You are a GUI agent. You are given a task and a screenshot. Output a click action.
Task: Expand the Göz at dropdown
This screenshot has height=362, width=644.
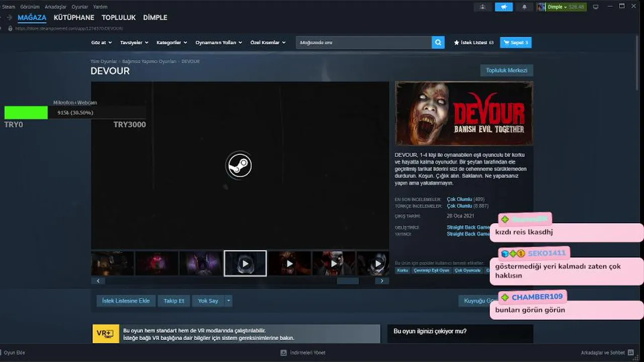[102, 43]
